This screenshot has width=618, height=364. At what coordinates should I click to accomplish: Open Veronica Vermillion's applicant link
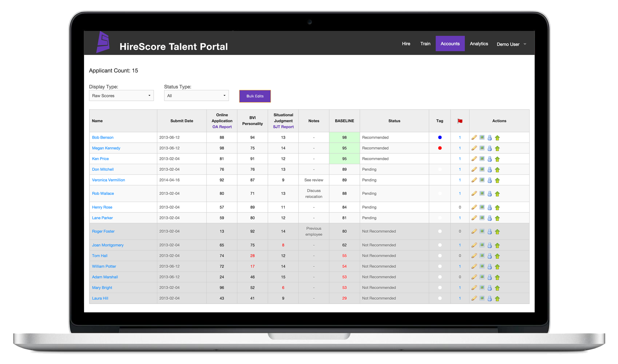pyautogui.click(x=108, y=180)
